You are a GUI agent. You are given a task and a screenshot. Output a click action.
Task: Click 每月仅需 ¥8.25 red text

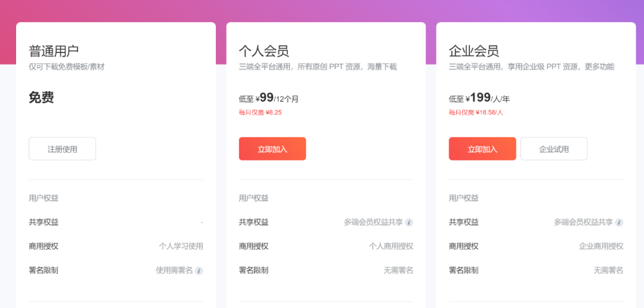click(261, 112)
